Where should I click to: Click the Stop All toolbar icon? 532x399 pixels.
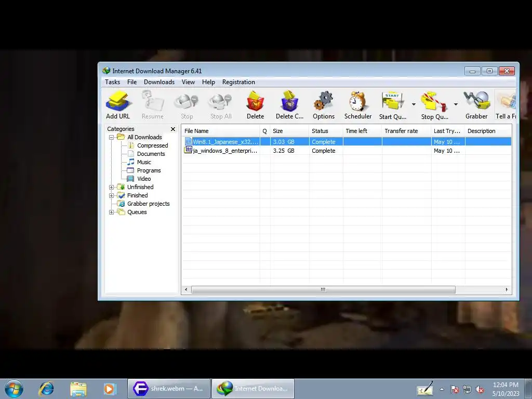coord(221,105)
